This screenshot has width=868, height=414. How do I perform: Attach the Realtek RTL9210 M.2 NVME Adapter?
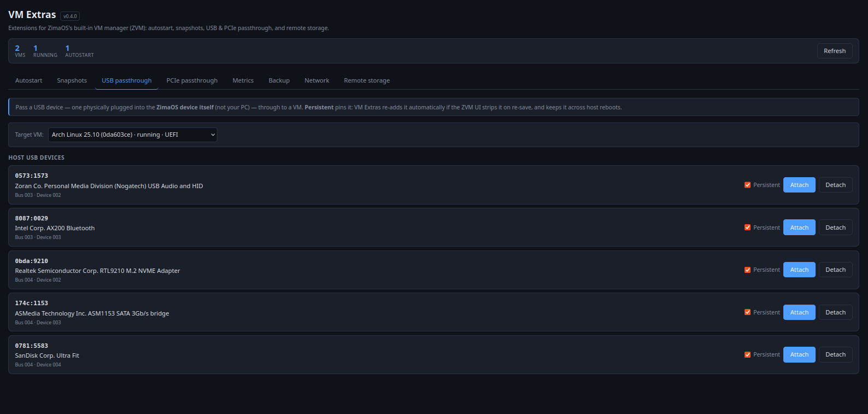[799, 270]
